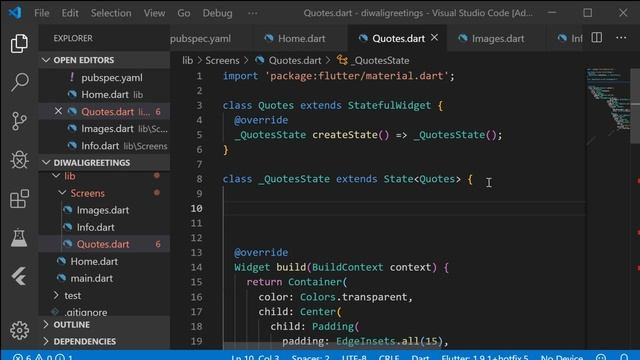Open the feedback smiley in status bar
This screenshot has width=640, height=360.
(x=601, y=357)
